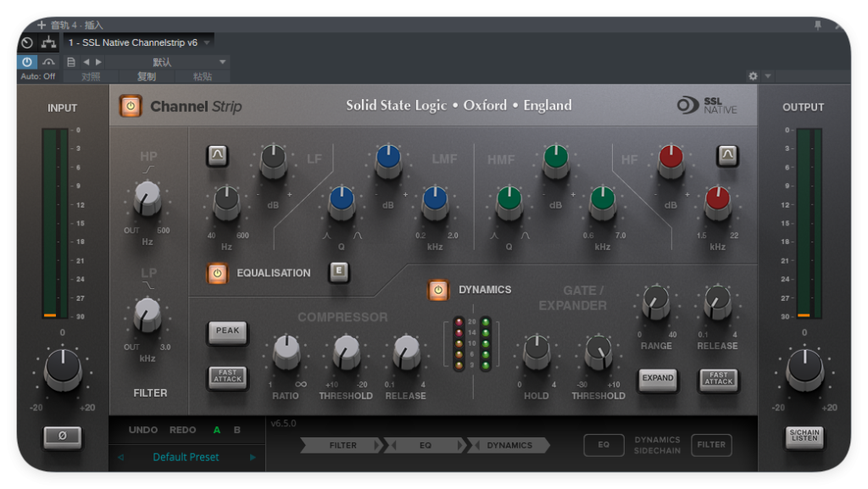Open the SSL Native logo menu
The image size is (868, 489).
[x=707, y=105]
